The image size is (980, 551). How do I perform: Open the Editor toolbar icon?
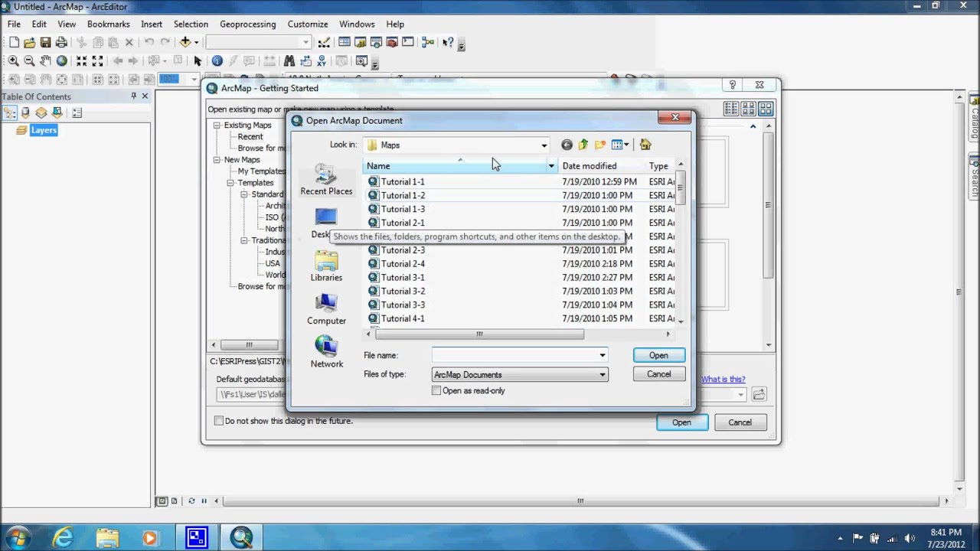tap(324, 42)
